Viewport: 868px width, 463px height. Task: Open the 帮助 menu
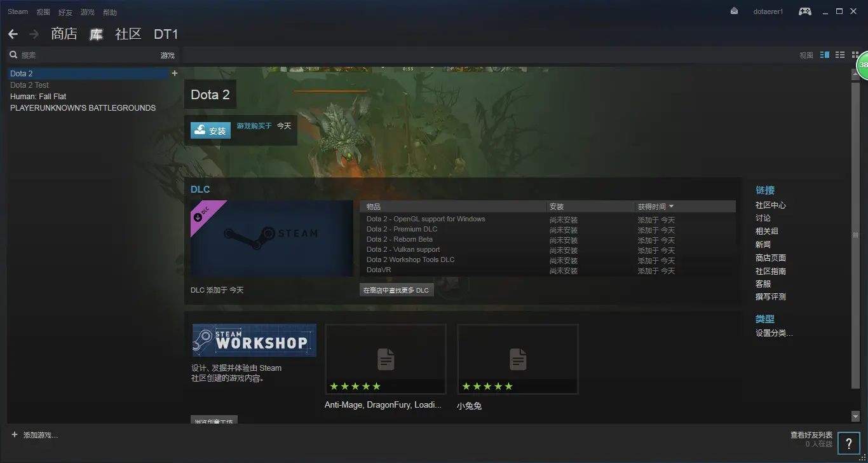coord(110,12)
